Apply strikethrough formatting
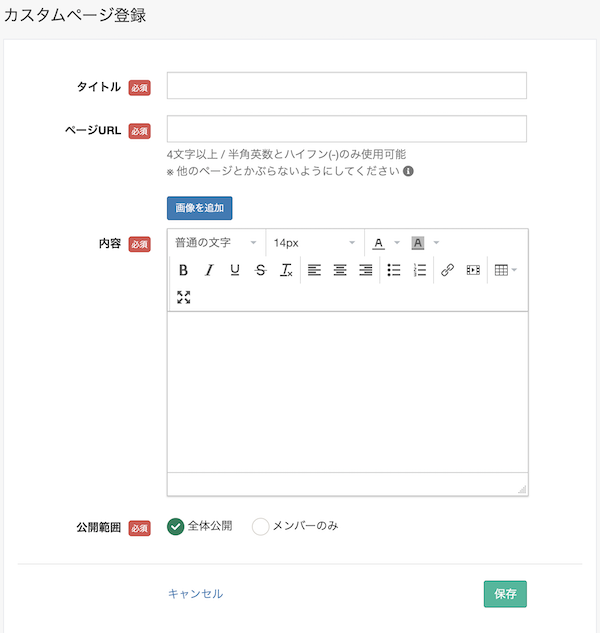 [261, 270]
